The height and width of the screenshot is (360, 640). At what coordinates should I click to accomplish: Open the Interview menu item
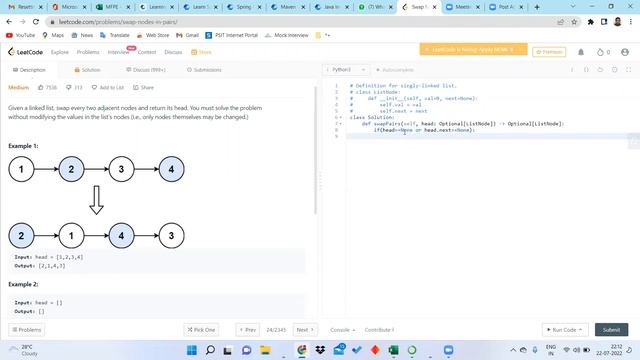coord(118,52)
